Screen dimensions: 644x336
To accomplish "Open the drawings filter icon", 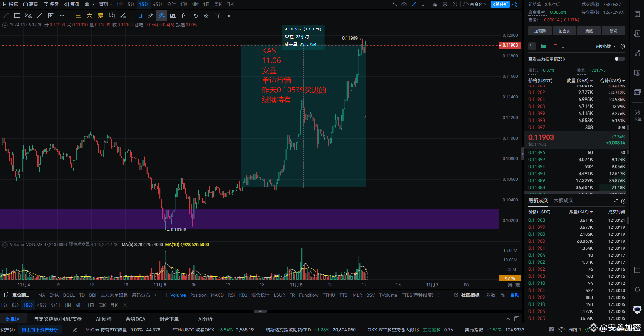I will (x=218, y=15).
